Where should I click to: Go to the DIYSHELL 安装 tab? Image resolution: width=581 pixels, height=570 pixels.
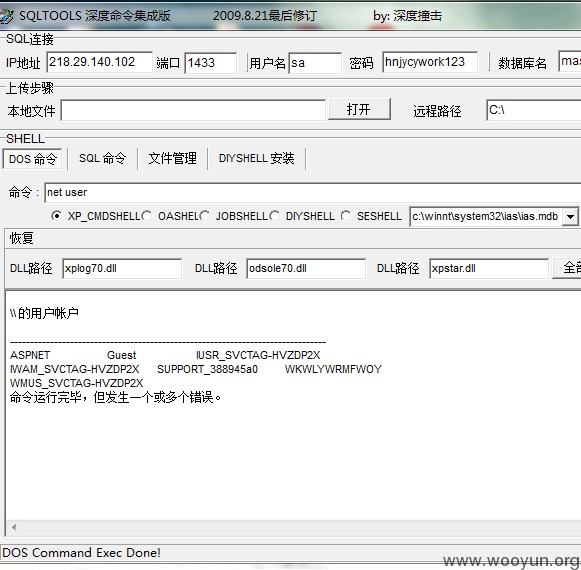tap(256, 158)
